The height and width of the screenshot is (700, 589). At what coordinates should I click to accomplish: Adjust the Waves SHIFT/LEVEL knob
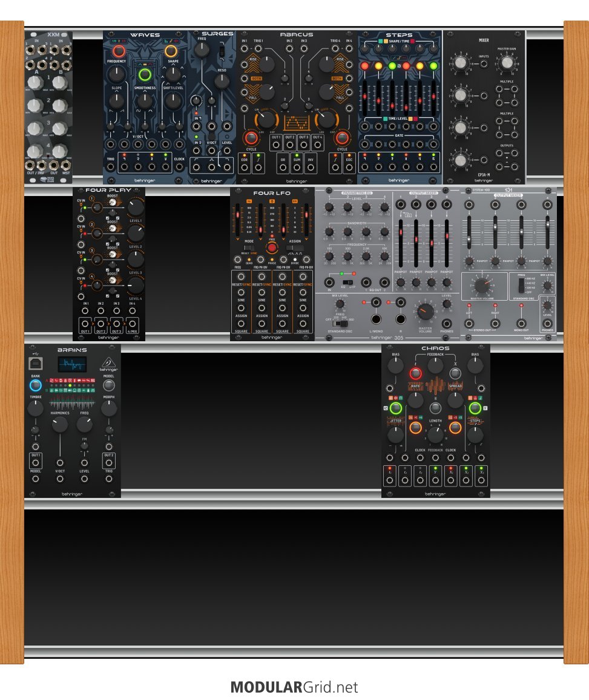coord(173,101)
